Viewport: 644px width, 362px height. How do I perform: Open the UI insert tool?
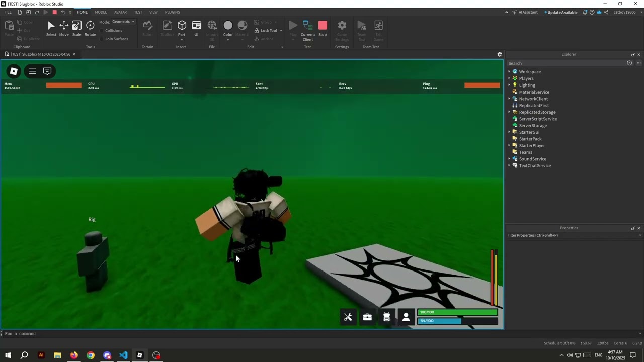[196, 29]
